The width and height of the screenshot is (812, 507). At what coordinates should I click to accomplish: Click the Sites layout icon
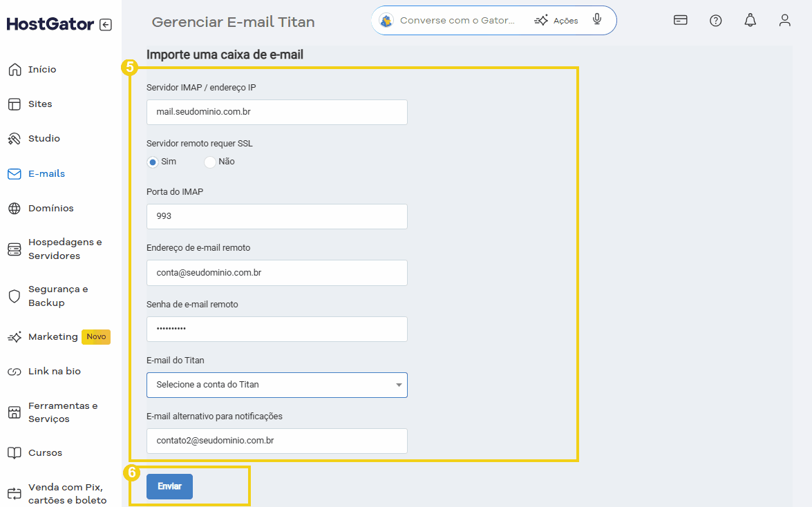[15, 104]
